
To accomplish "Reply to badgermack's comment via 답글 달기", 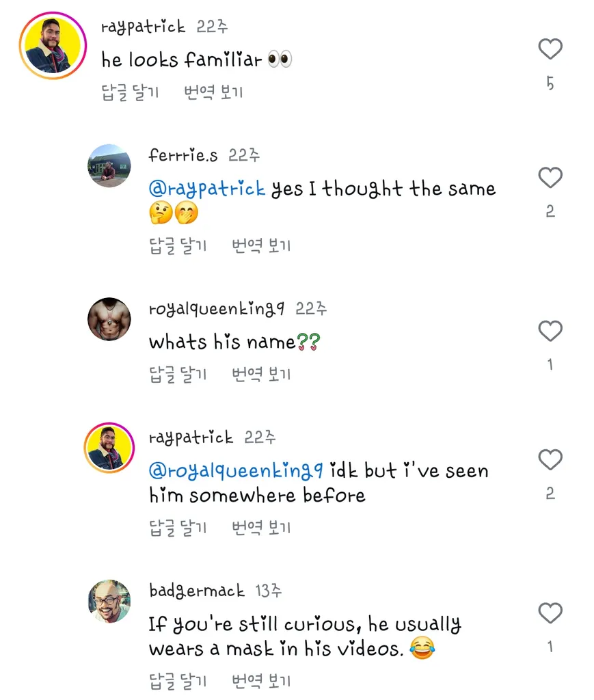I will pyautogui.click(x=178, y=681).
